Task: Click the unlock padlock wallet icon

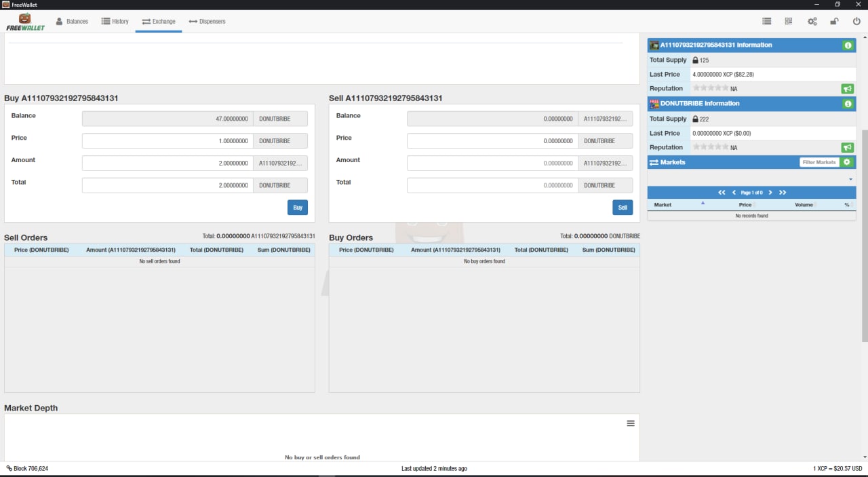Action: click(x=835, y=21)
